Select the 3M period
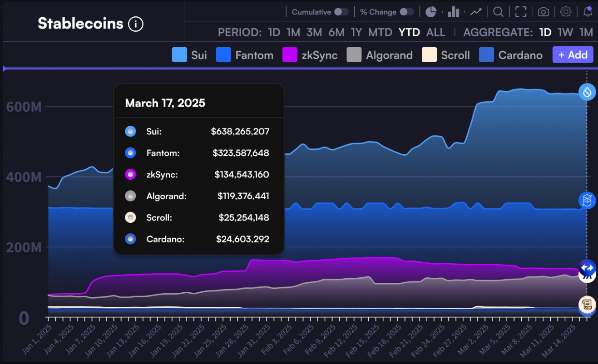Screen dimensions: 598x364 click(x=314, y=32)
